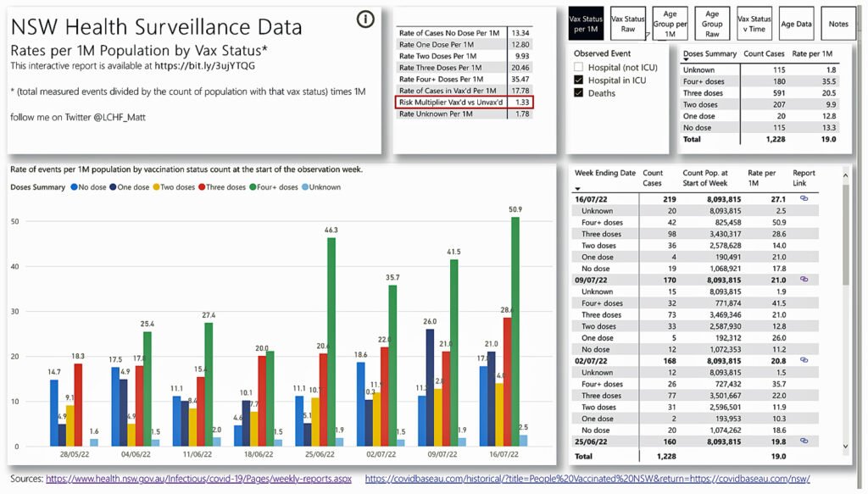This screenshot has height=494, width=868.
Task: Open the Notes tab
Action: click(x=838, y=24)
